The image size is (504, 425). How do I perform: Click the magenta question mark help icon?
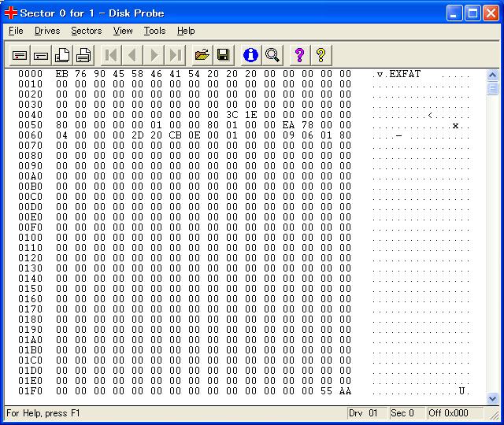click(x=299, y=55)
